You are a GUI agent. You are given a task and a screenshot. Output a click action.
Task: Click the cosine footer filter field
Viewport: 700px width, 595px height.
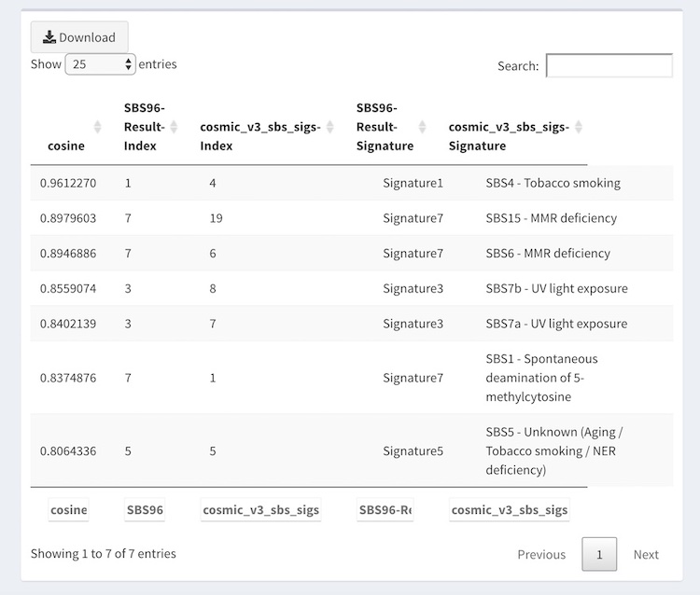[68, 510]
